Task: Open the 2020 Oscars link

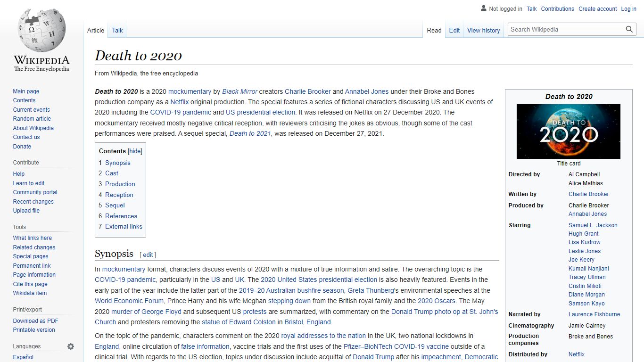Action: click(x=437, y=301)
